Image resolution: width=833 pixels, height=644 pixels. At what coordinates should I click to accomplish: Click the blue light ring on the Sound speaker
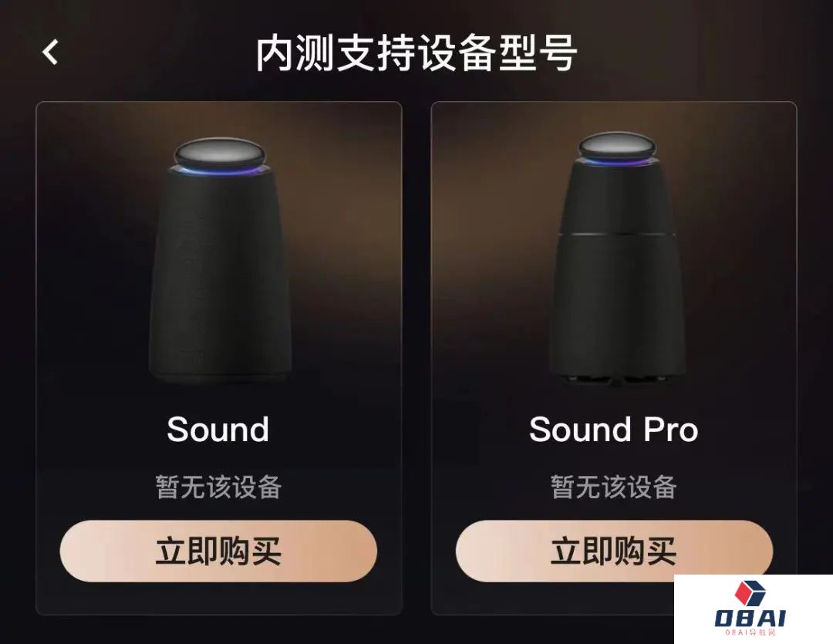click(x=219, y=171)
